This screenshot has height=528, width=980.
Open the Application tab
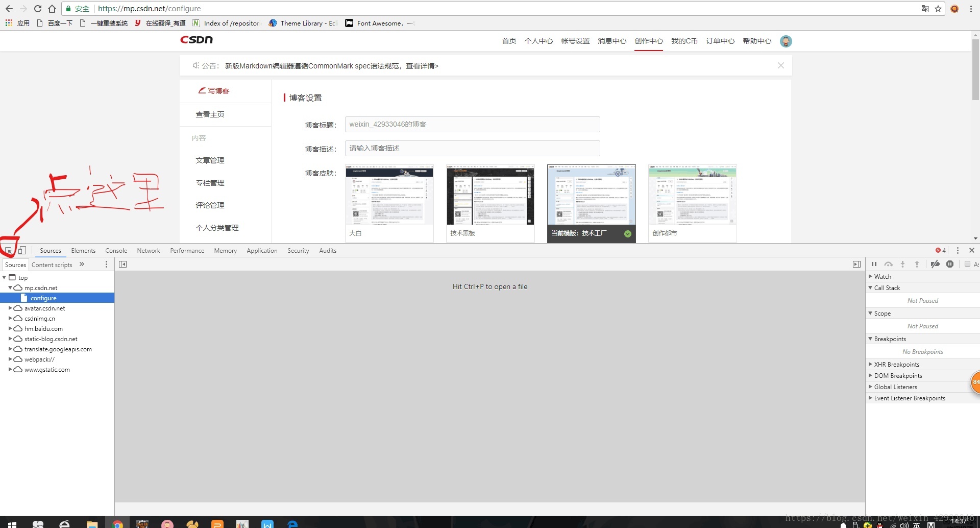point(262,251)
